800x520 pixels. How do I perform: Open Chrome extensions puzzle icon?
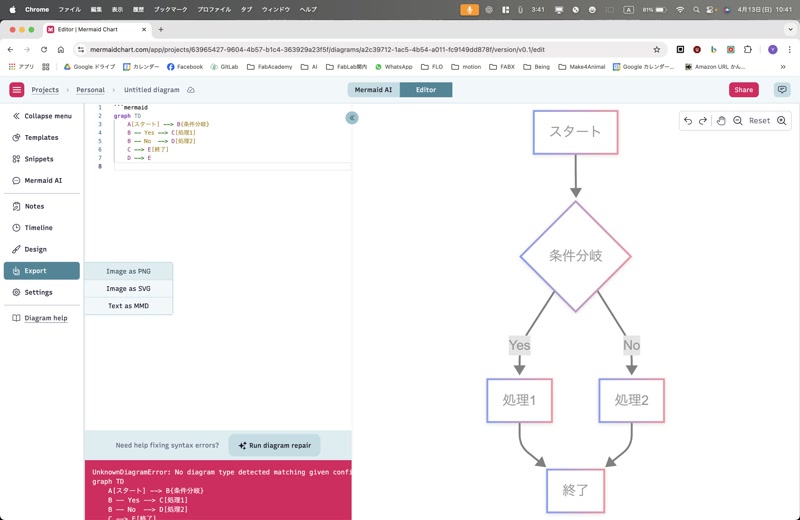(747, 49)
